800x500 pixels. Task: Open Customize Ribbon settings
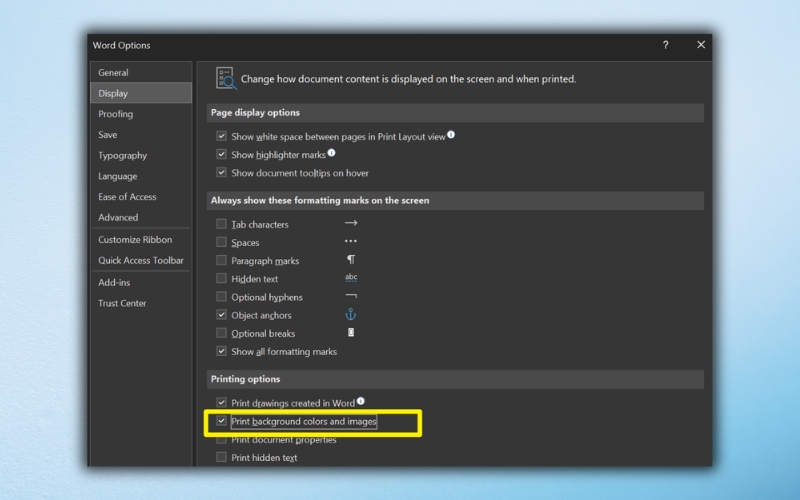[x=141, y=240]
